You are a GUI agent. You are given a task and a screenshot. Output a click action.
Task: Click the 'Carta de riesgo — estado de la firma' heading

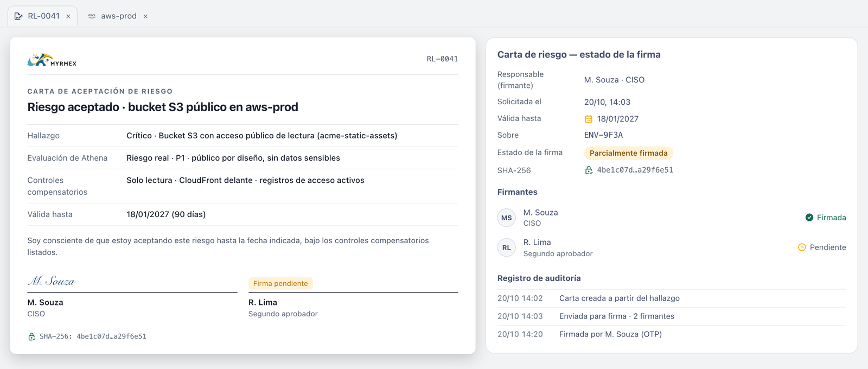(x=579, y=54)
